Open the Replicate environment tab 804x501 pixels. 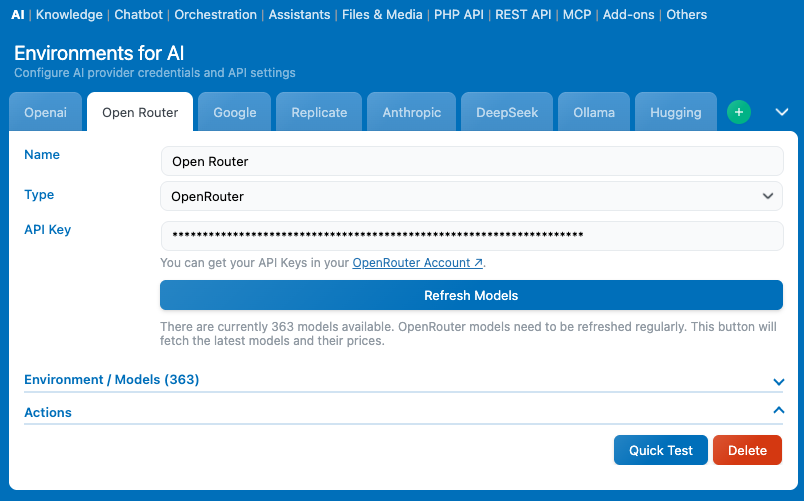click(x=319, y=112)
